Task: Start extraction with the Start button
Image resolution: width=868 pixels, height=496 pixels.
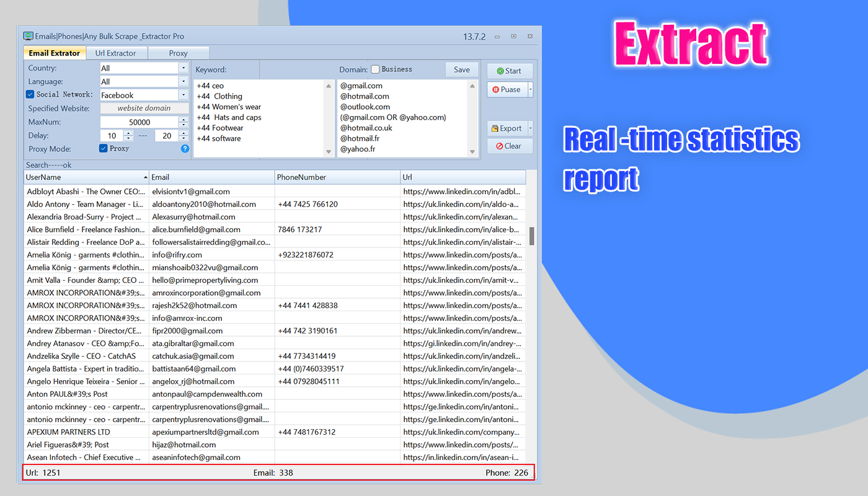Action: pos(509,71)
